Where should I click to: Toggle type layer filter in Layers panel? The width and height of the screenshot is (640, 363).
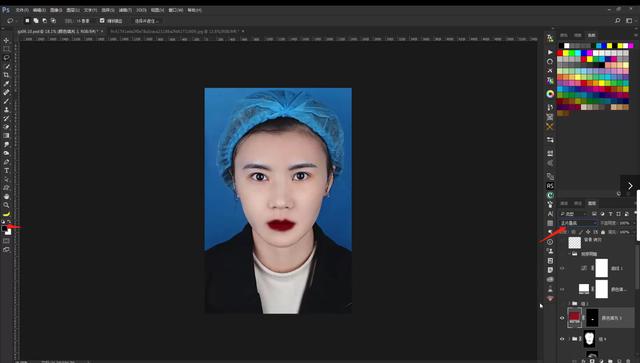611,214
